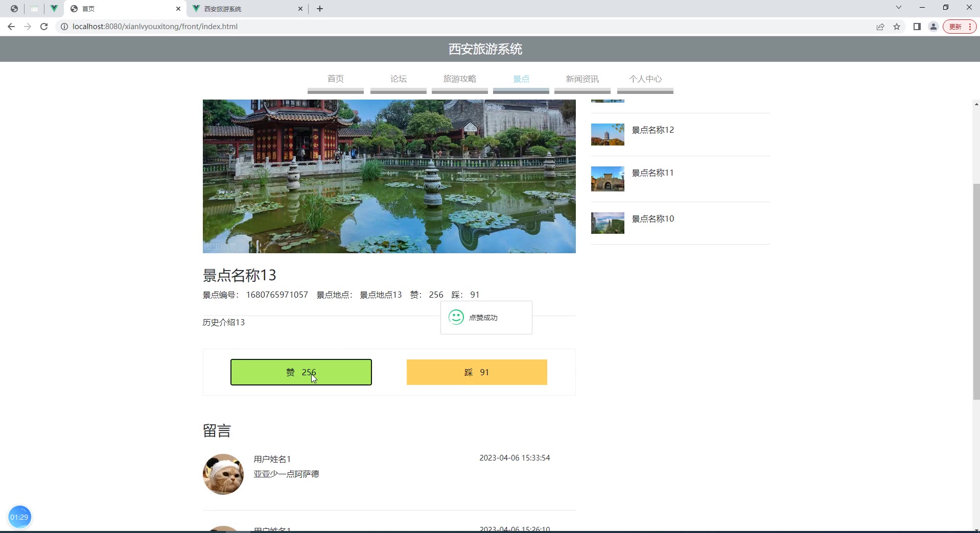Click the 景点名称11 gate thumbnail
Image resolution: width=980 pixels, height=533 pixels.
point(608,179)
